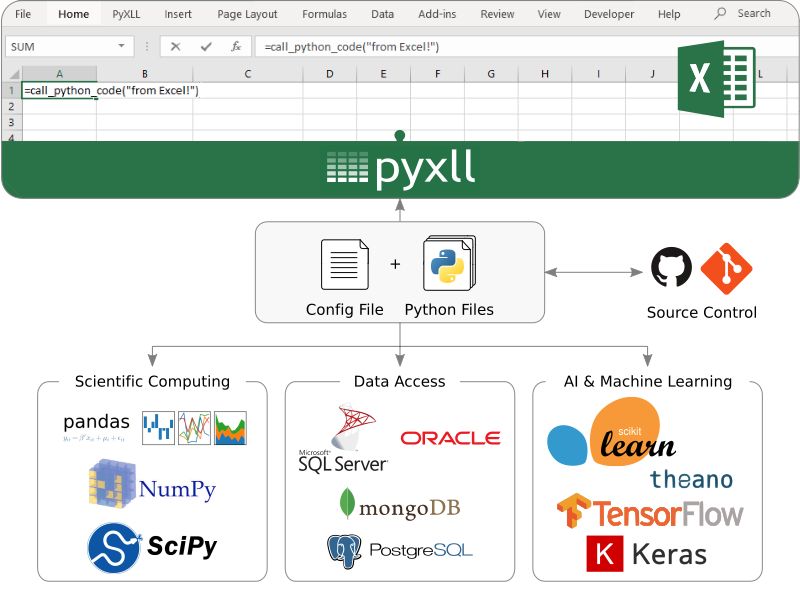The width and height of the screenshot is (800, 600).
Task: Click the Config File label
Action: coord(344,310)
